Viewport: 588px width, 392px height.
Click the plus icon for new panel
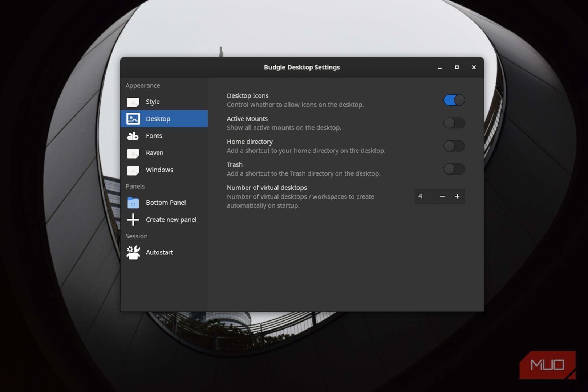(133, 220)
